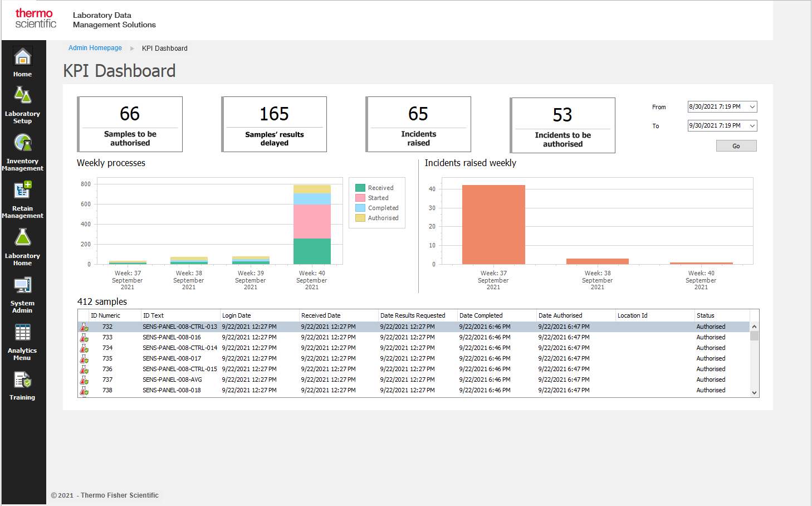Follow the Admin Homepage breadcrumb link
812x506 pixels.
click(x=95, y=48)
